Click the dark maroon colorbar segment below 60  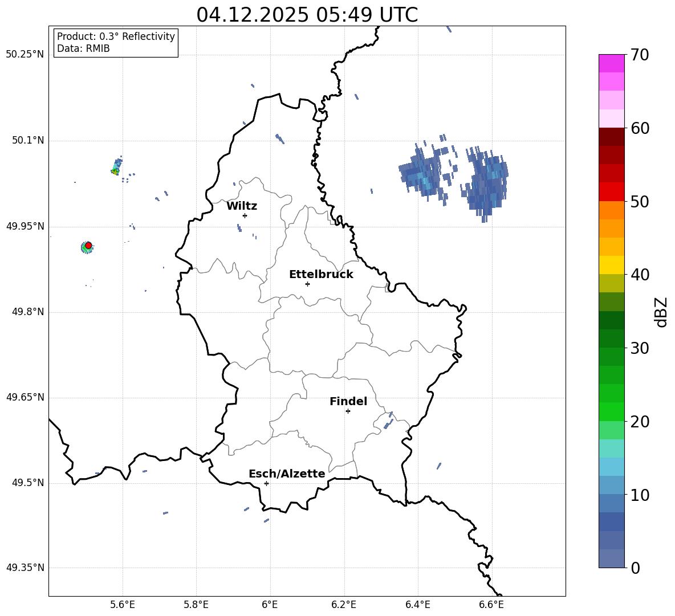pos(611,137)
